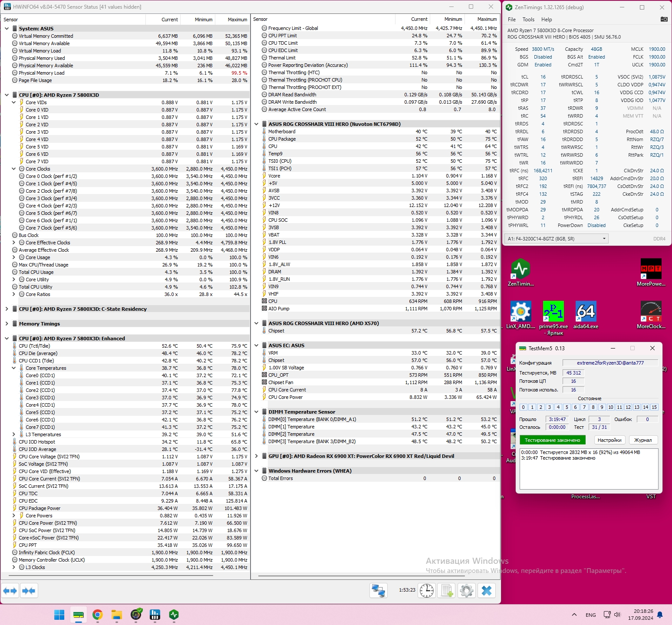Viewport: 672px width, 625px height.
Task: Open the DIMM slot dropdown in ZenTimings
Action: tap(556, 239)
